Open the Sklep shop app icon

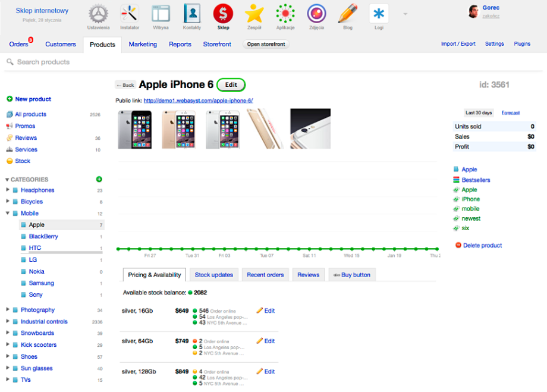pyautogui.click(x=223, y=14)
